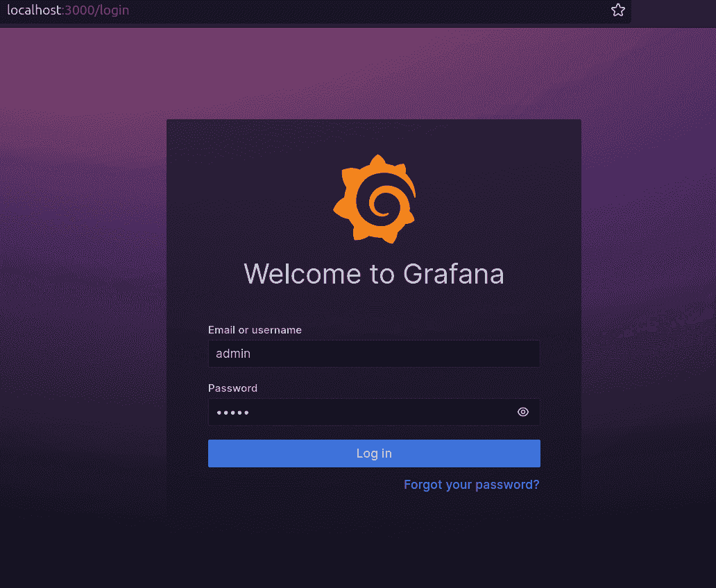Focus the Email or username field
The width and height of the screenshot is (716, 588).
pos(374,354)
